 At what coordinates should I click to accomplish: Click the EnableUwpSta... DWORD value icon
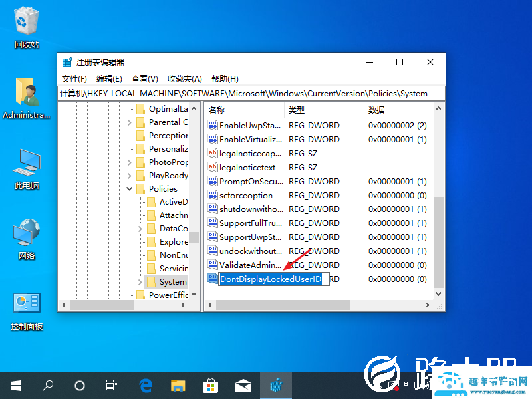[x=212, y=125]
